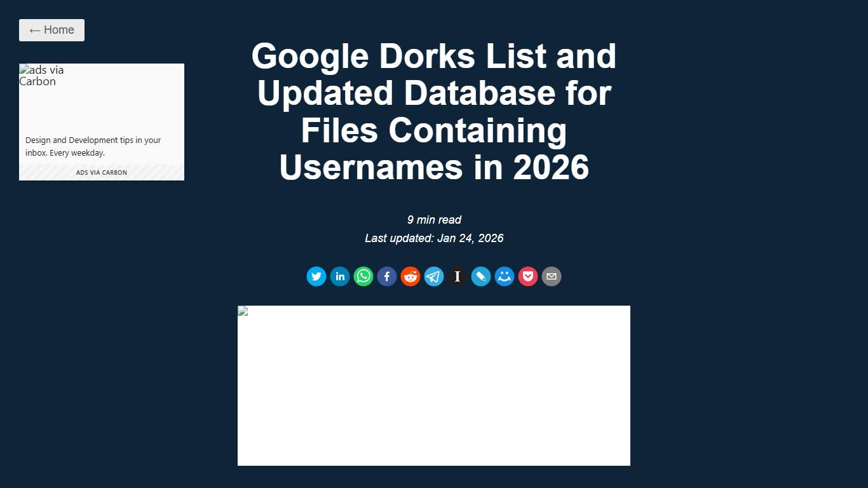Screen dimensions: 868x488
Task: Share the article on Mix
Action: pos(504,276)
